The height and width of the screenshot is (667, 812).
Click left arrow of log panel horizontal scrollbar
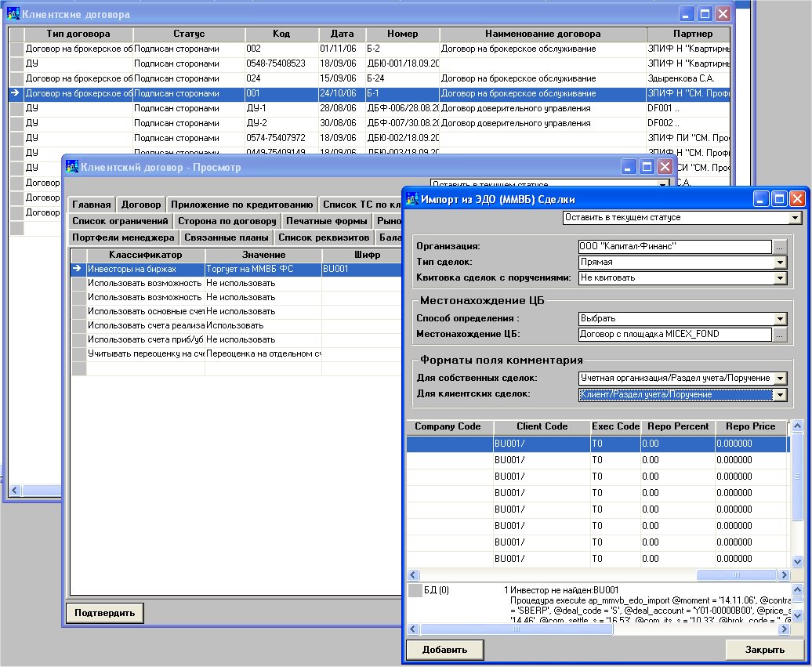point(413,629)
